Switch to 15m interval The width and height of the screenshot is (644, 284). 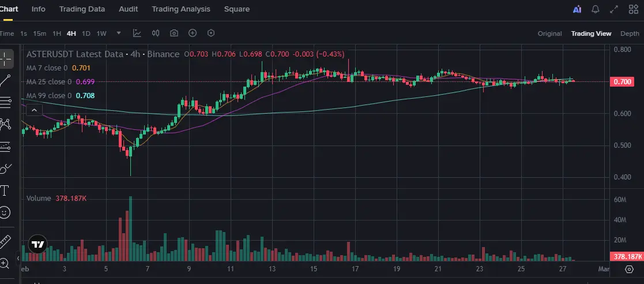pyautogui.click(x=39, y=33)
